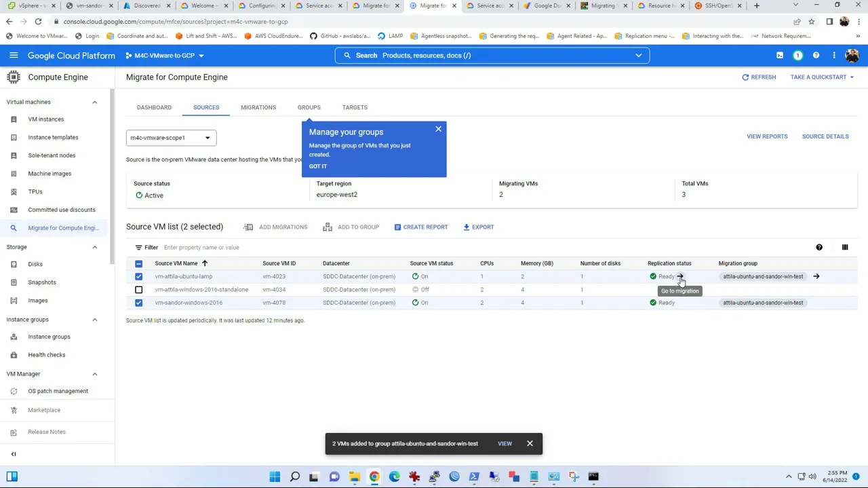Close the Manage your groups popup
The image size is (868, 488).
click(x=438, y=129)
